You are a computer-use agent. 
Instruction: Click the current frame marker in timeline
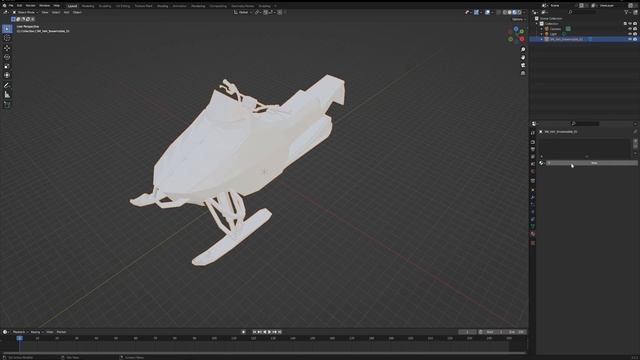(x=20, y=338)
